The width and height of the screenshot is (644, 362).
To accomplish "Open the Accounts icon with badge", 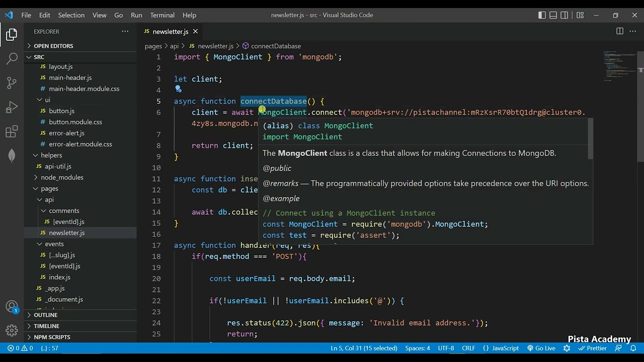I will [x=12, y=307].
